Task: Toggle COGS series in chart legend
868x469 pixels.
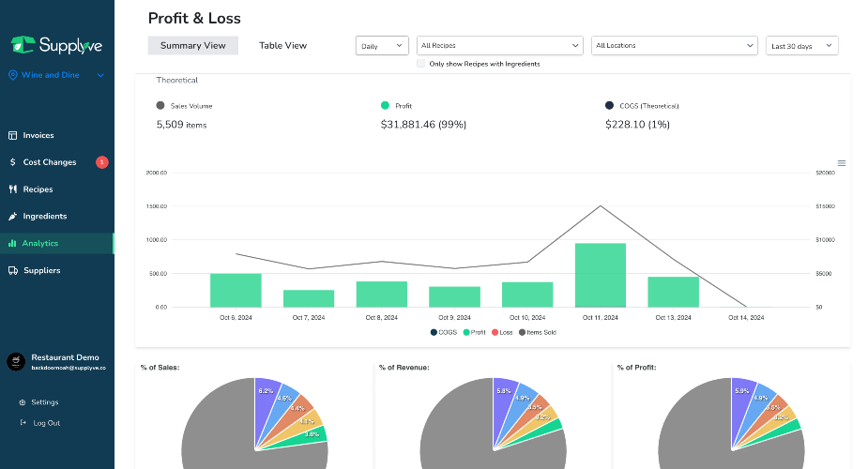Action: coord(444,332)
